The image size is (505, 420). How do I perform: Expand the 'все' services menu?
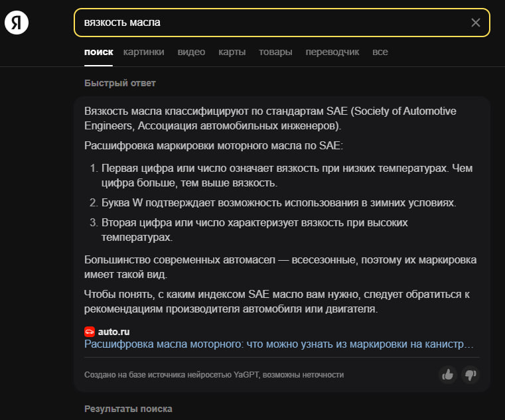click(x=380, y=52)
